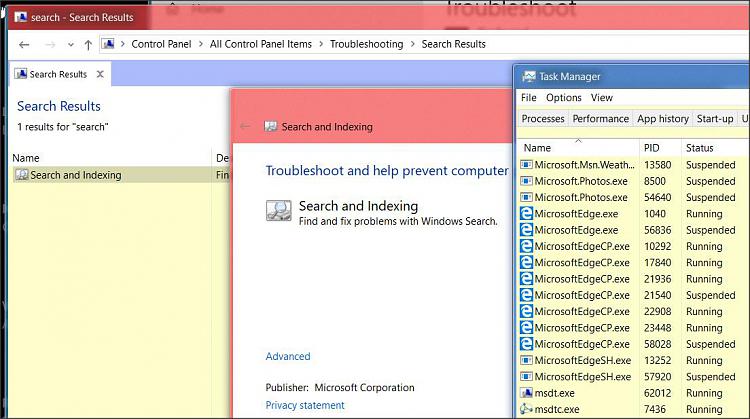
Task: Open Task Manager Options menu
Action: (564, 98)
